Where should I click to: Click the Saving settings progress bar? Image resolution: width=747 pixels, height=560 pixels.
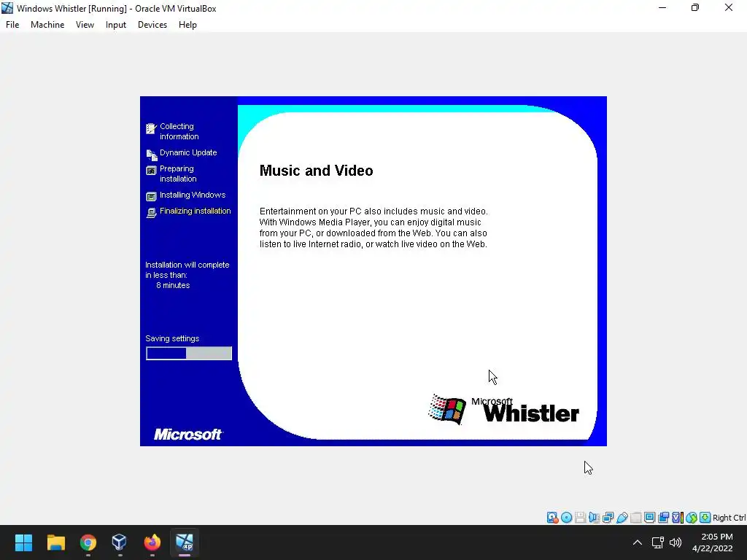[x=189, y=354]
